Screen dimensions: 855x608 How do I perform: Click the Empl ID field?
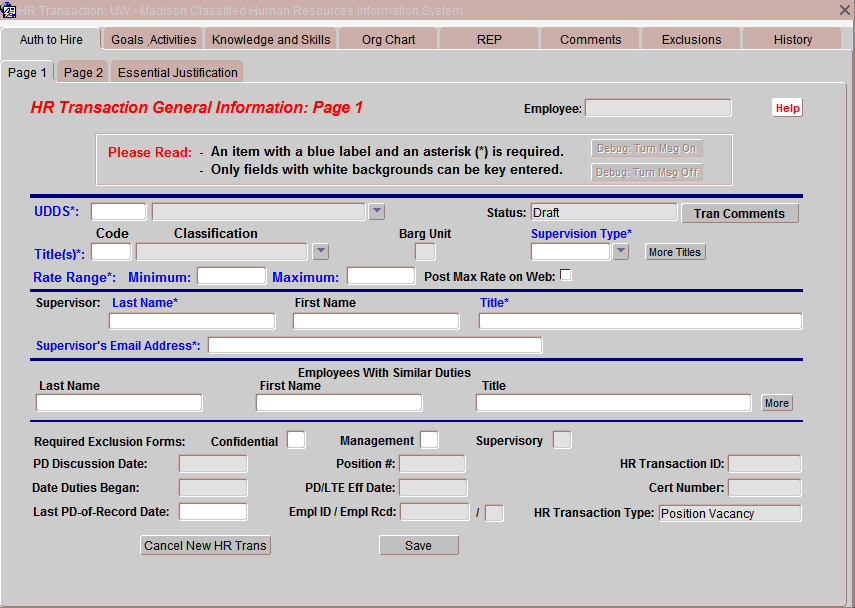coord(435,513)
